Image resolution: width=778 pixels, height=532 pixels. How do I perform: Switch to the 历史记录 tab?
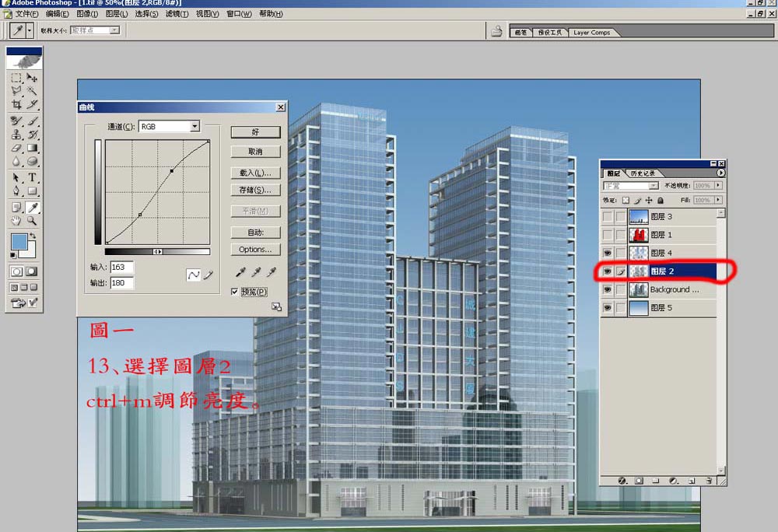tap(643, 173)
